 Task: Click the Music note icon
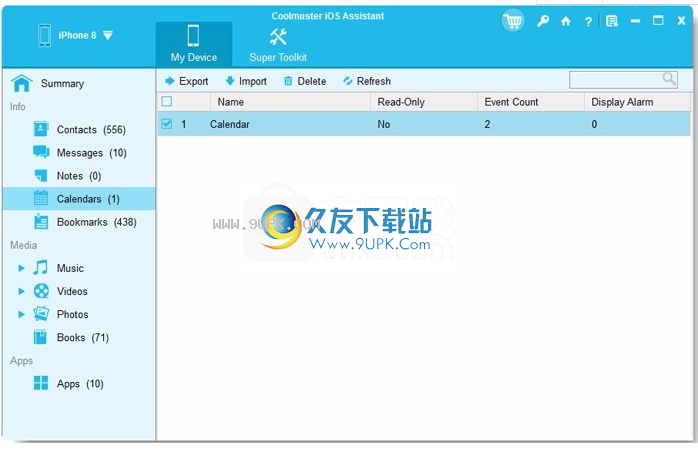41,268
